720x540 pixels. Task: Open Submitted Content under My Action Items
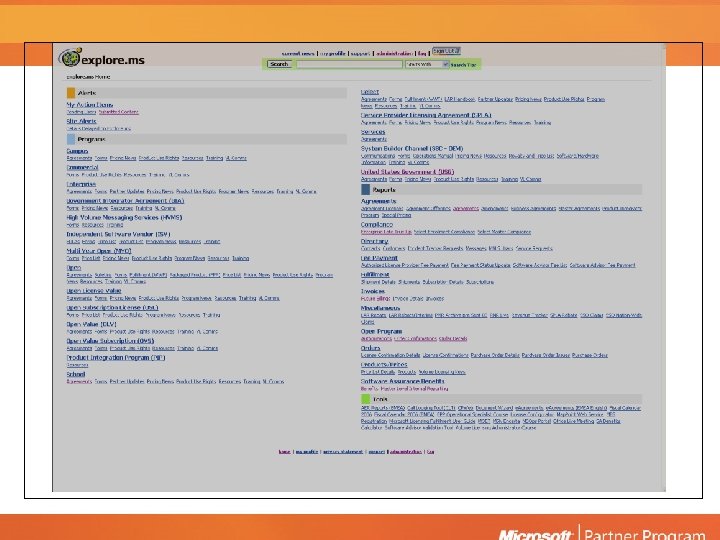(118, 112)
